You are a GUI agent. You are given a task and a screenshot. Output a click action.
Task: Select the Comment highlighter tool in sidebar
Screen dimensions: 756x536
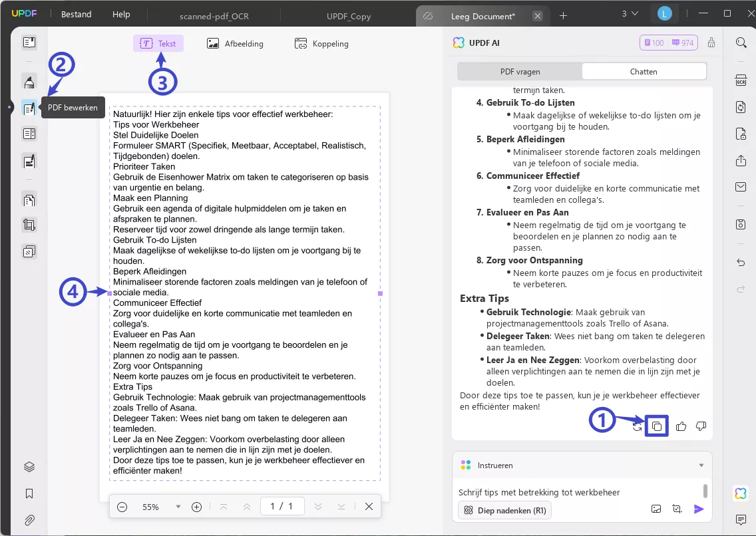(x=29, y=82)
